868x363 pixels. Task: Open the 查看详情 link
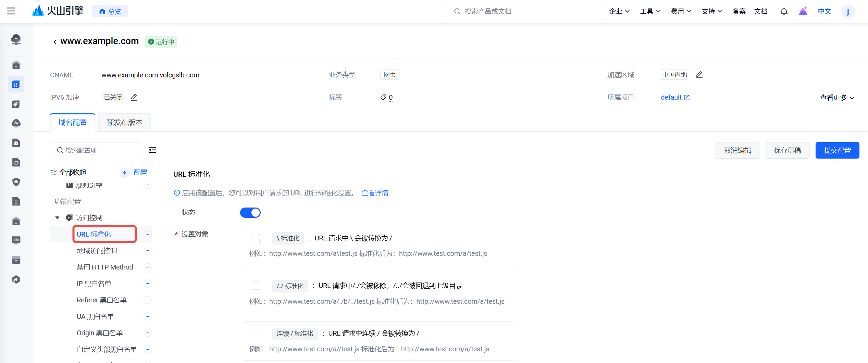point(375,193)
